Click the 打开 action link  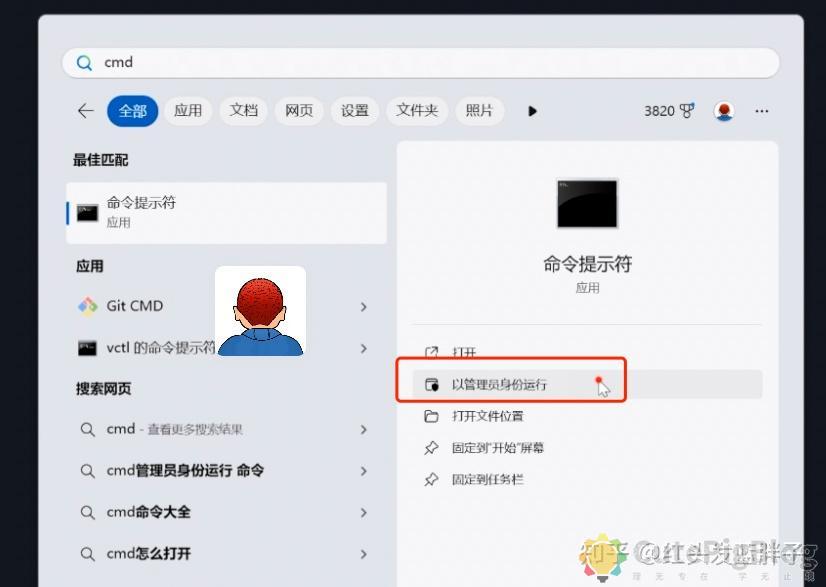click(x=462, y=353)
